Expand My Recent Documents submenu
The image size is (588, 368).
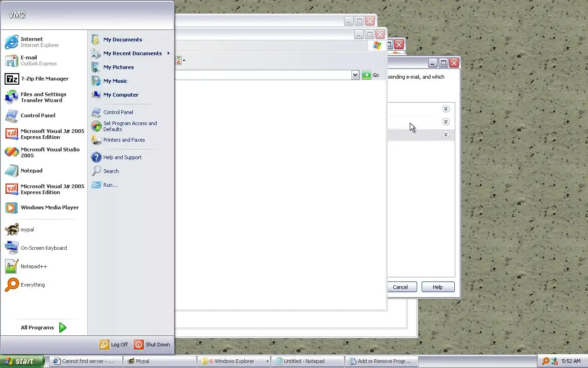tap(130, 53)
